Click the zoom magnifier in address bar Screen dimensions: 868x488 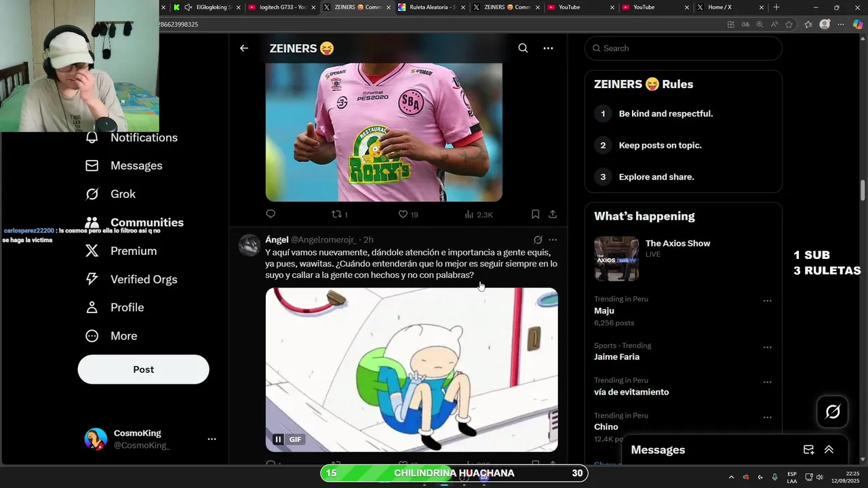pos(759,24)
